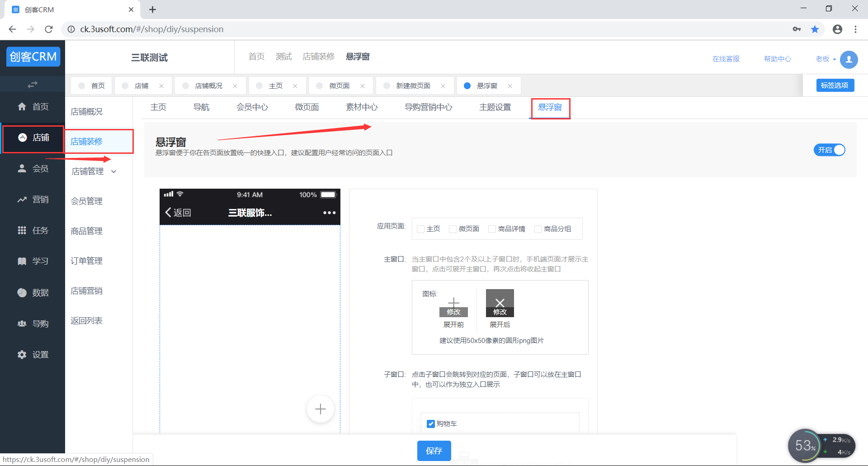Click the 创客CRM logo
This screenshot has width=868, height=466.
click(x=33, y=57)
